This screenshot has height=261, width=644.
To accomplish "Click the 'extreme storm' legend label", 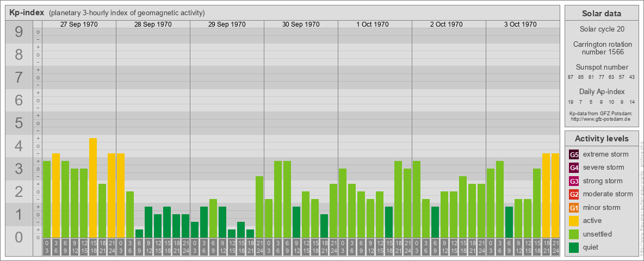I will 606,155.
